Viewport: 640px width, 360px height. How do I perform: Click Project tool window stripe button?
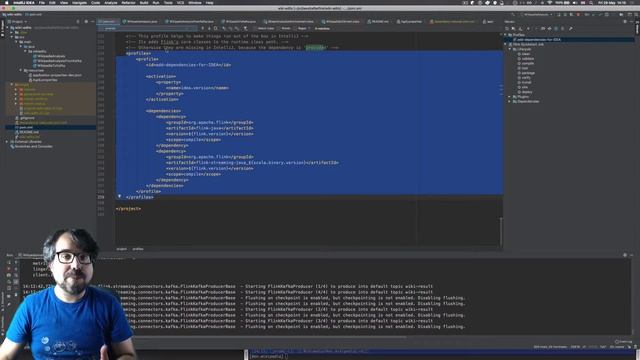click(x=2, y=29)
